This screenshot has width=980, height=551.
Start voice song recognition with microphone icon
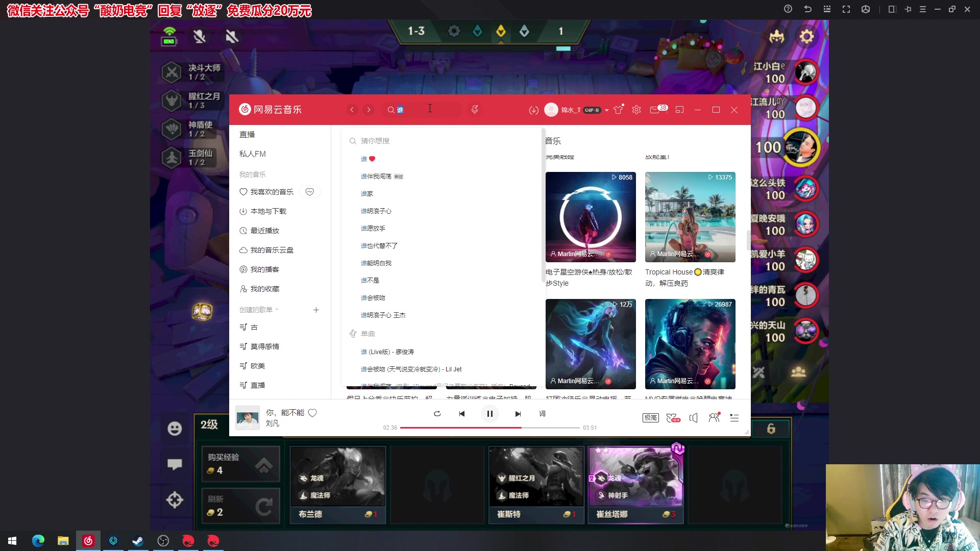(475, 110)
